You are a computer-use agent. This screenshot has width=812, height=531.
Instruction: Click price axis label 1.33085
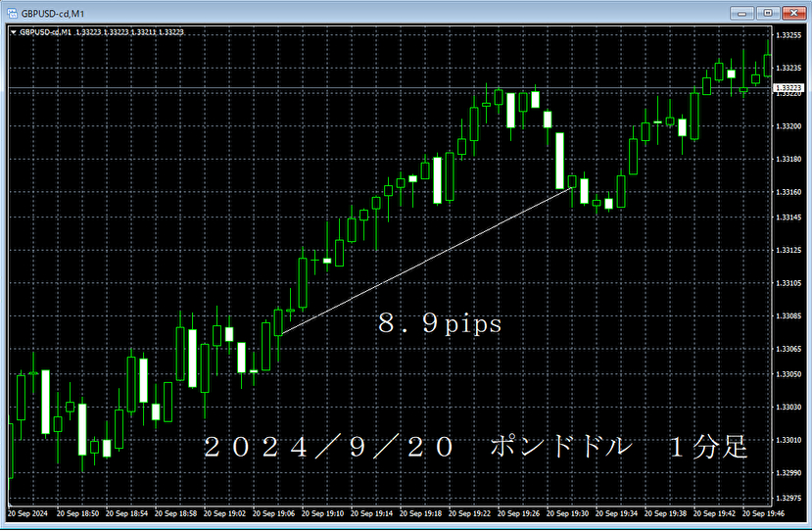pyautogui.click(x=788, y=316)
